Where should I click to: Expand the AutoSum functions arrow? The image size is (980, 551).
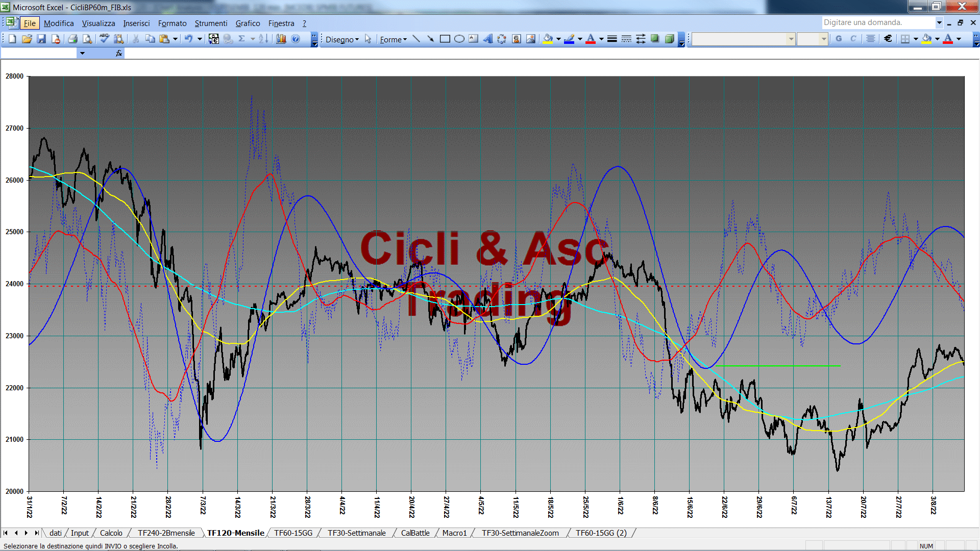[253, 39]
